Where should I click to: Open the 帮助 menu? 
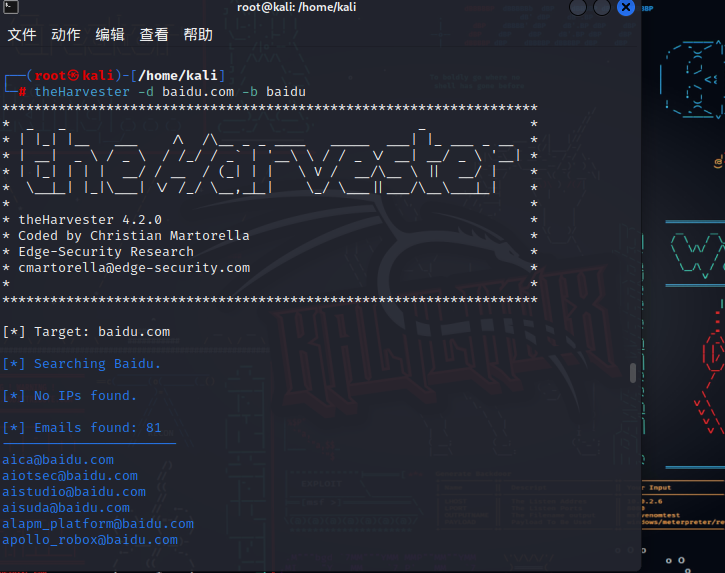pyautogui.click(x=198, y=35)
